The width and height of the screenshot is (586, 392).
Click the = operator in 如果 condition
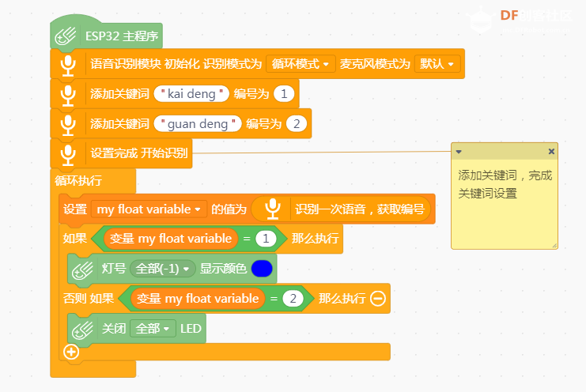[x=247, y=239]
